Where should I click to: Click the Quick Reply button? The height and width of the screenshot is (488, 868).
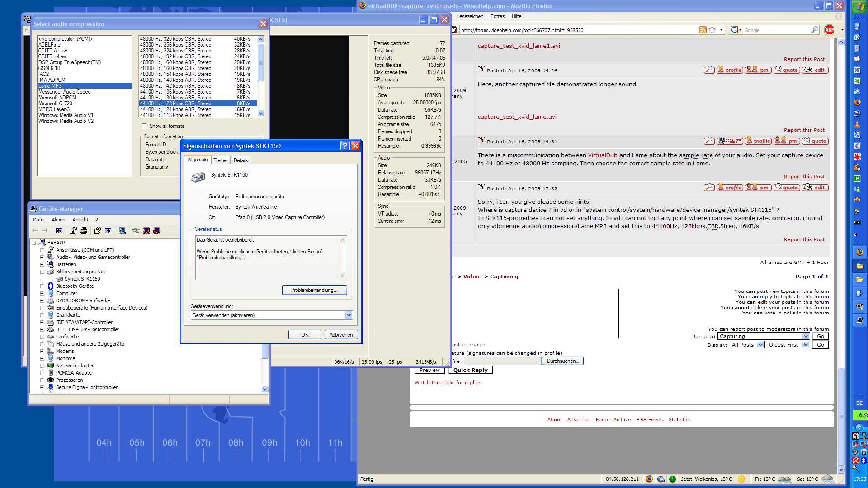click(x=471, y=370)
